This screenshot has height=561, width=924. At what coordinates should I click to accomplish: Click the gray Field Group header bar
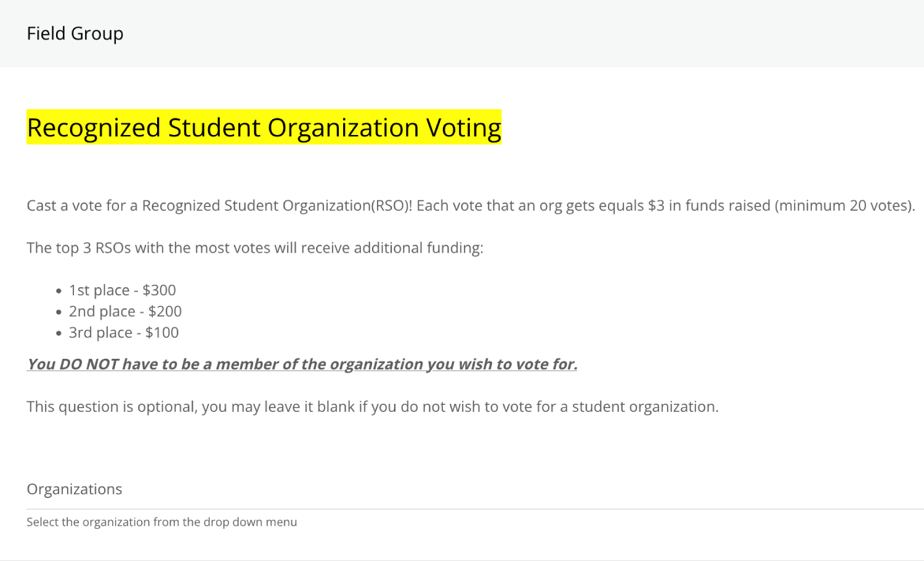coord(462,33)
